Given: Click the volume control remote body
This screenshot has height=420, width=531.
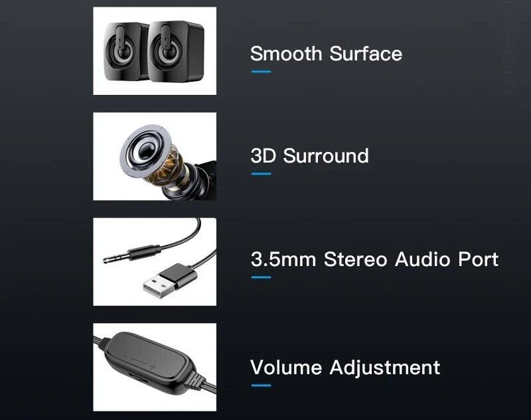Looking at the screenshot, I should 149,362.
